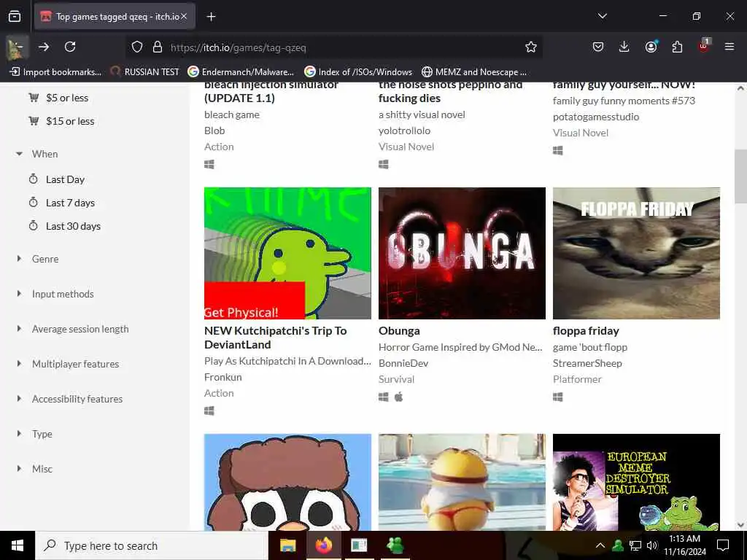
Task: Click the macOS platform icon under Obunga
Action: [x=399, y=397]
